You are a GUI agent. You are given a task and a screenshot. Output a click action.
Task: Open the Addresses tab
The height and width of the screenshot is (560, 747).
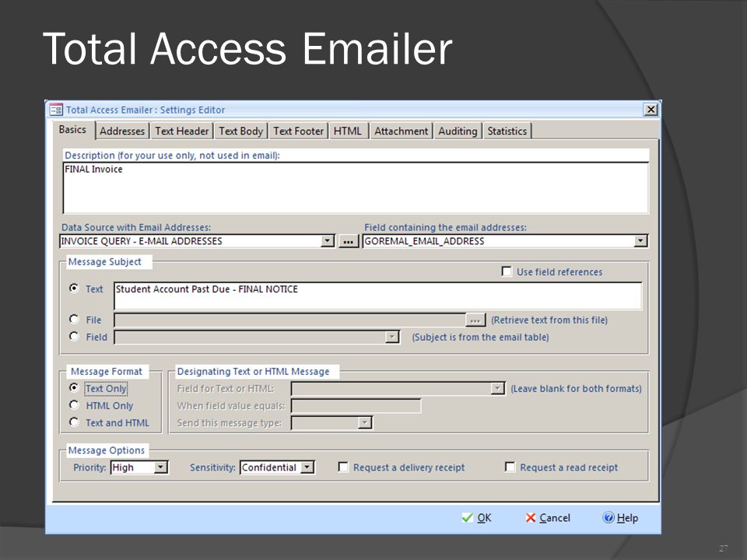[x=122, y=131]
